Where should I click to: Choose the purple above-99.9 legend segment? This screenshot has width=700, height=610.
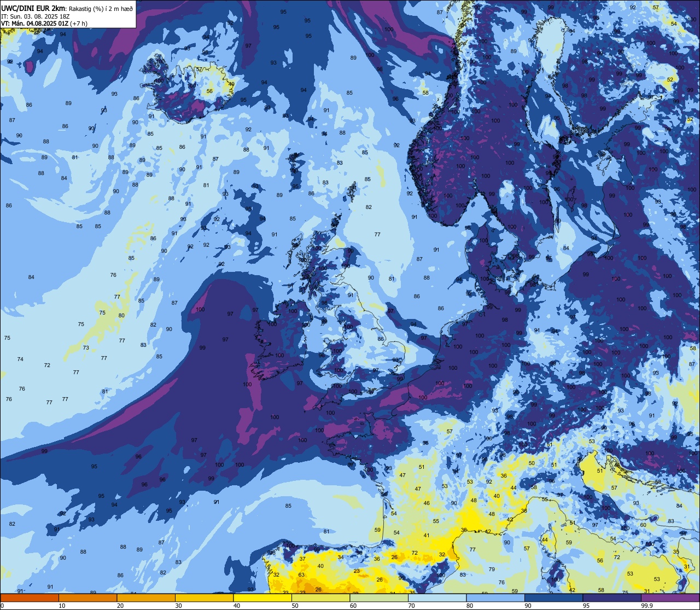click(x=670, y=597)
